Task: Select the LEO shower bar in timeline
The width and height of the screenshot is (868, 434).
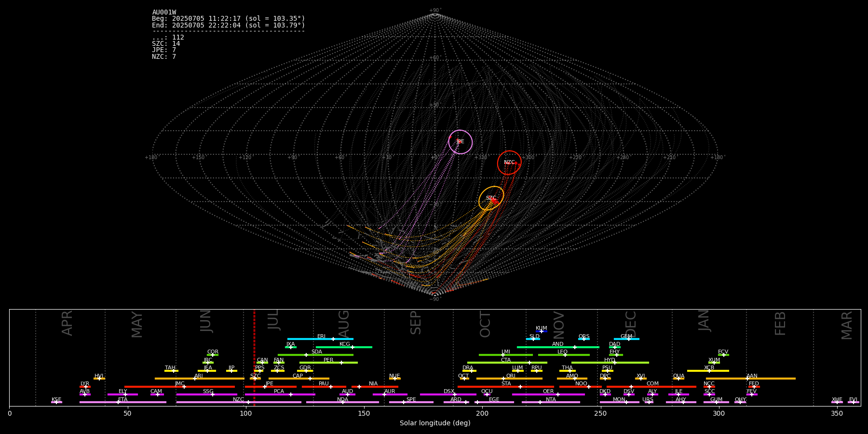Action: point(564,355)
